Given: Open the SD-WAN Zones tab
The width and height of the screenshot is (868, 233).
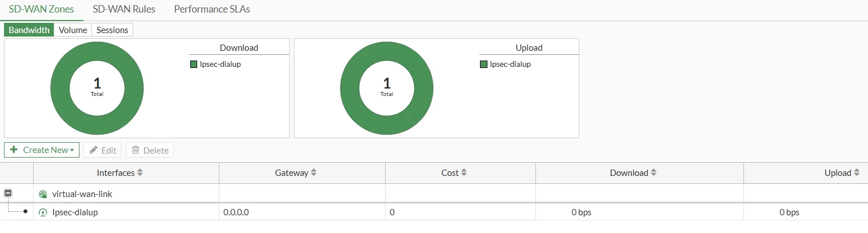Looking at the screenshot, I should pyautogui.click(x=41, y=10).
